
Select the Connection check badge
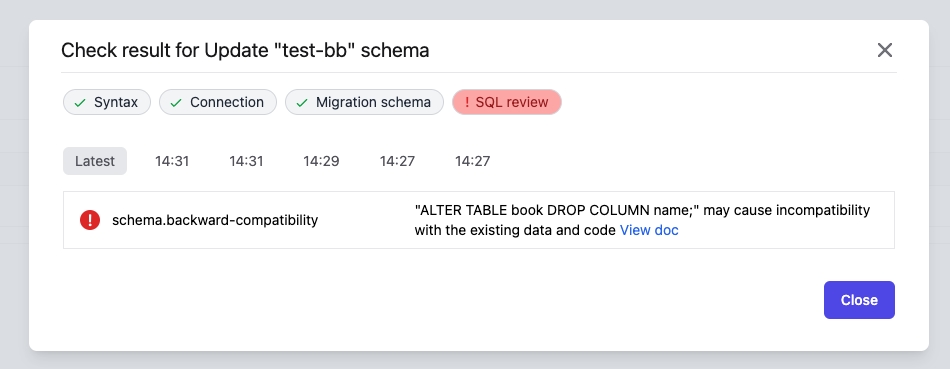click(218, 102)
